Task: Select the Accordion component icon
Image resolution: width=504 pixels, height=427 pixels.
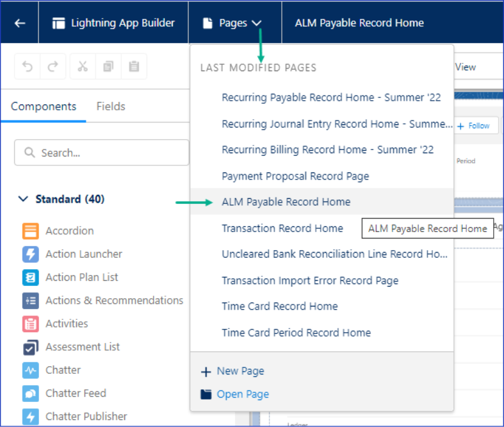Action: [x=31, y=231]
